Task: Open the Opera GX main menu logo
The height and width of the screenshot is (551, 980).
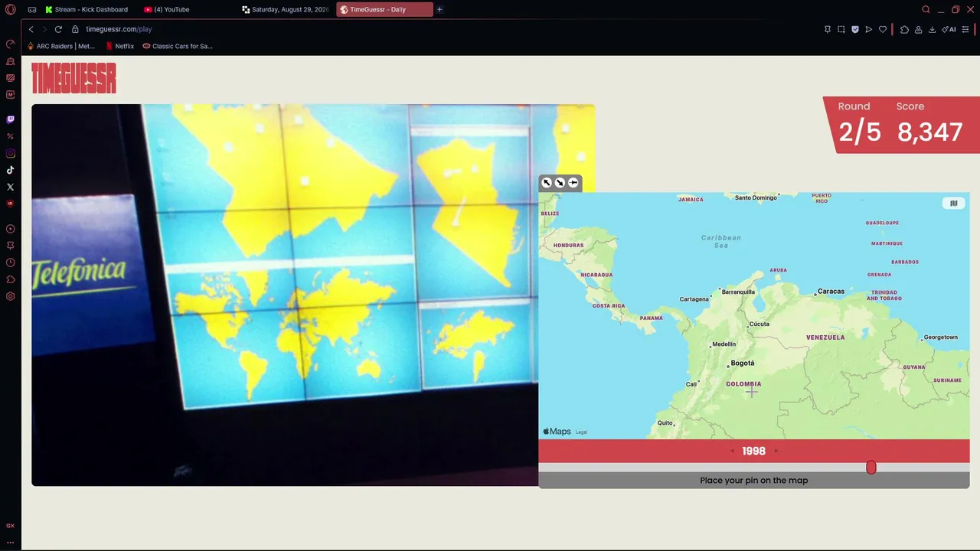Action: pos(10,9)
